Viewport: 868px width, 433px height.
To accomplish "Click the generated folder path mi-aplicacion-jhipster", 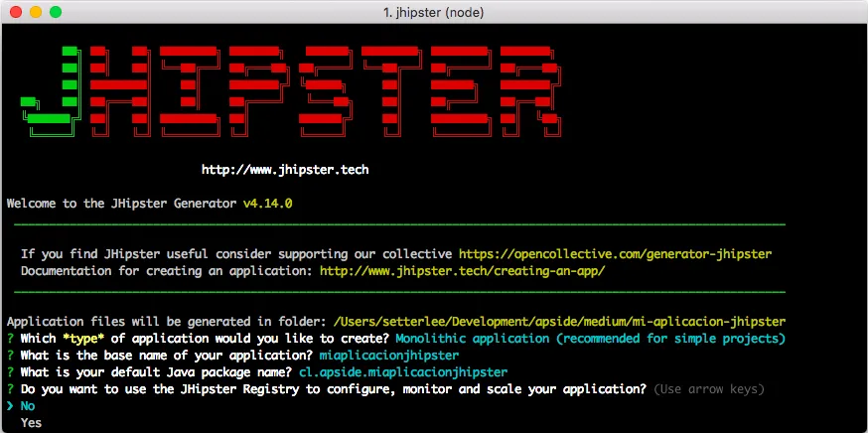I will 560,322.
